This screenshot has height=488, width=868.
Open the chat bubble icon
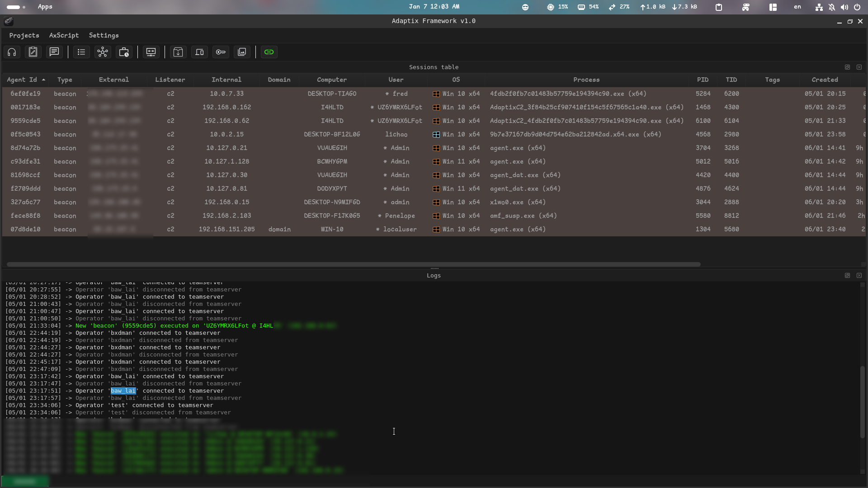54,52
